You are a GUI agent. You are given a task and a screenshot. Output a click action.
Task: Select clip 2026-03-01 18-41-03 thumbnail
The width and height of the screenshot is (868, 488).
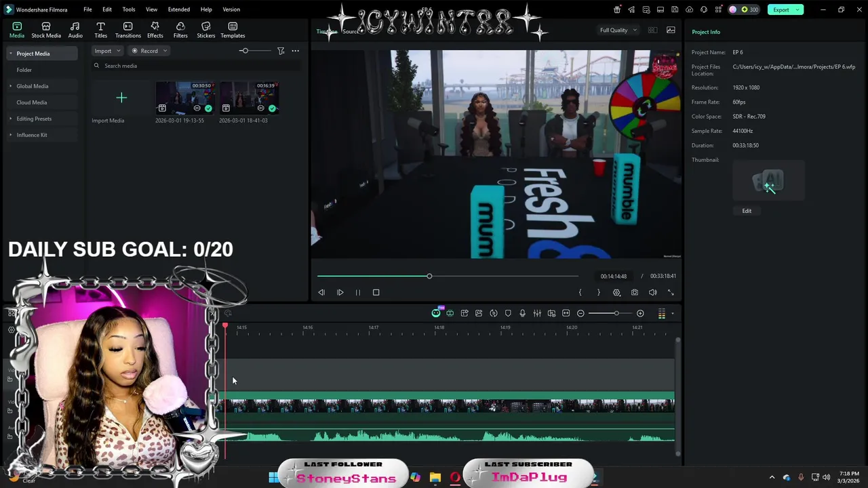[x=249, y=98]
